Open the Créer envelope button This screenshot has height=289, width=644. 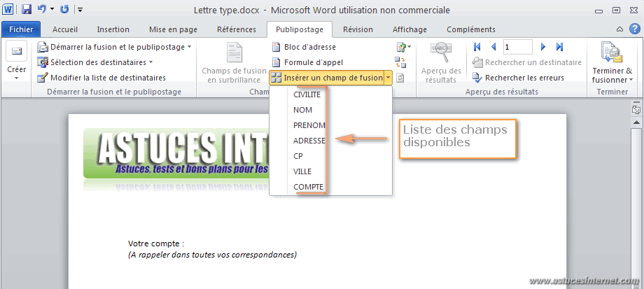click(16, 60)
